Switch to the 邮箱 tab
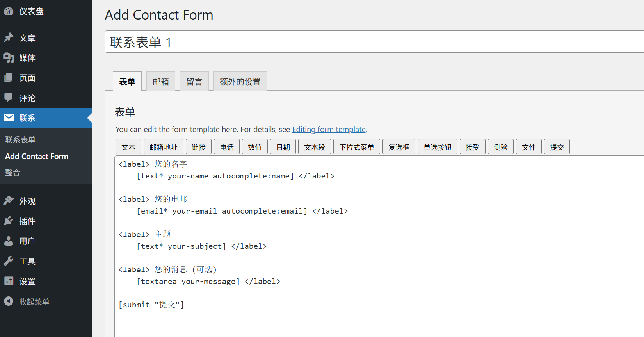Viewport: 644px width, 337px height. 161,81
